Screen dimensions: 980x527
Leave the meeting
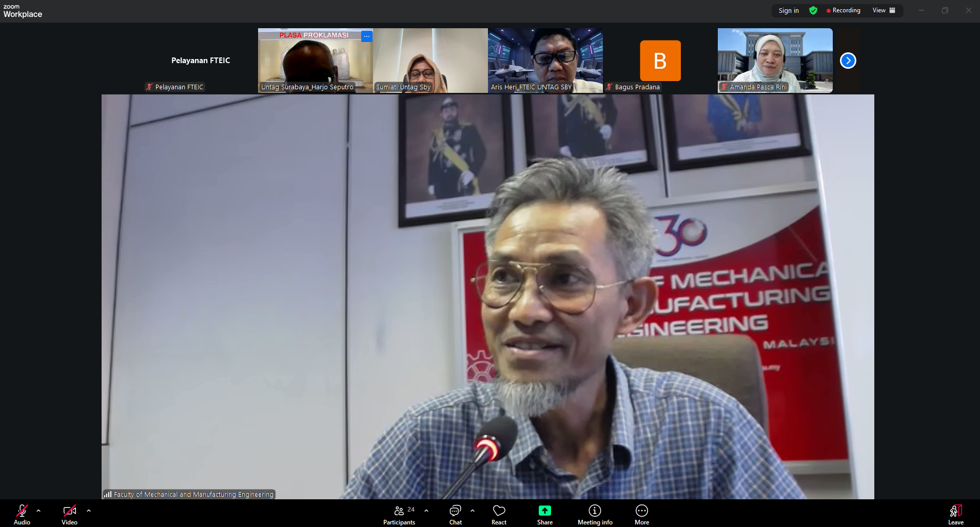pos(955,514)
